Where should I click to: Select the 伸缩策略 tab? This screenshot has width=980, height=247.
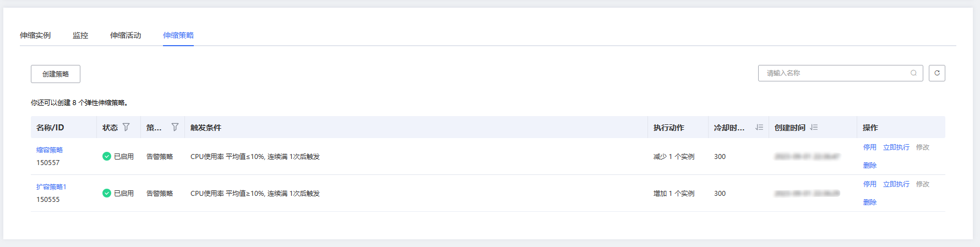click(178, 35)
